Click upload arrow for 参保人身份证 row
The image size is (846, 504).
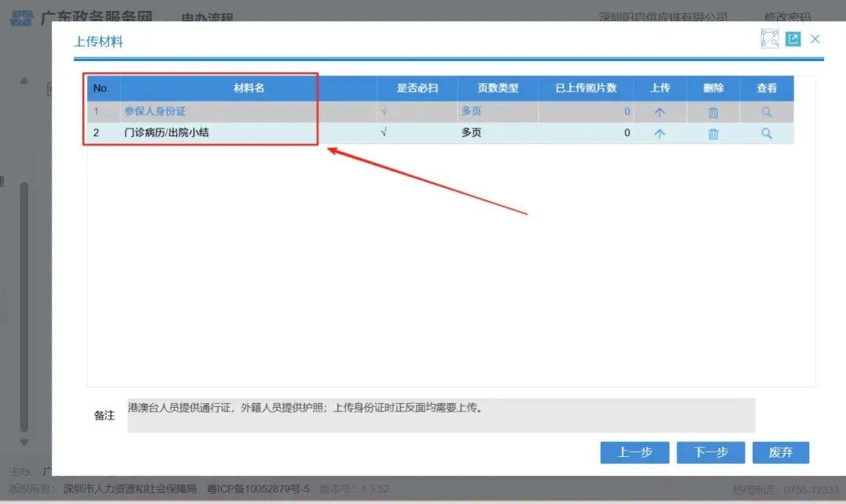(x=660, y=112)
